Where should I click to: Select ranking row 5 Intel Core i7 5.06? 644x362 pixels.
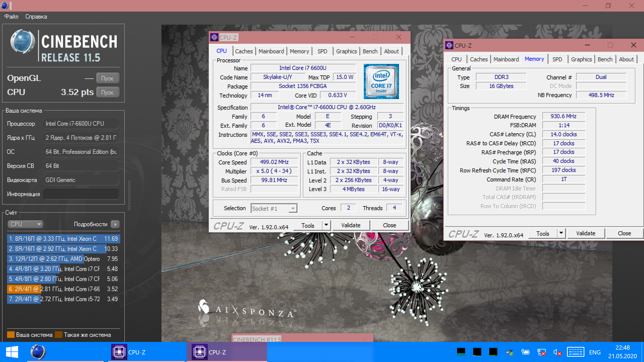[x=63, y=279]
